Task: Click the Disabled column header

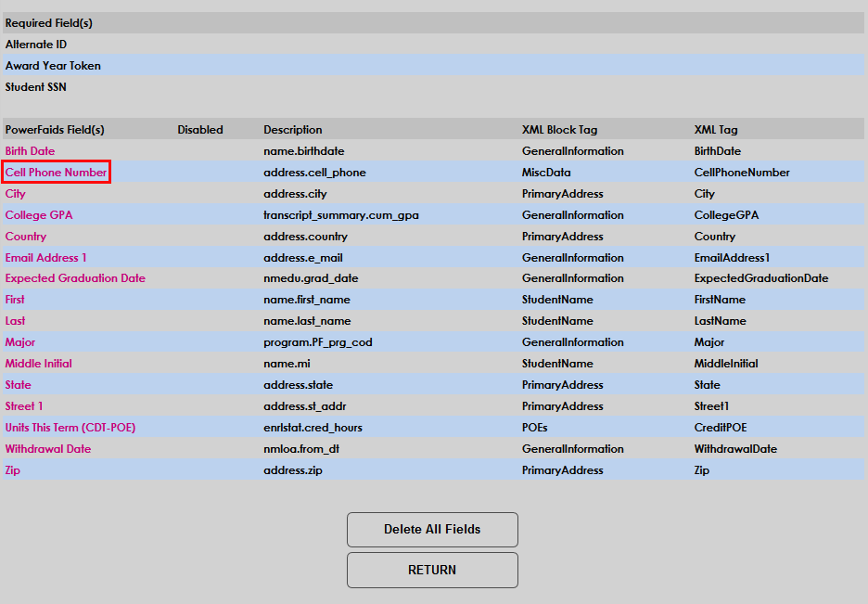Action: coord(199,129)
